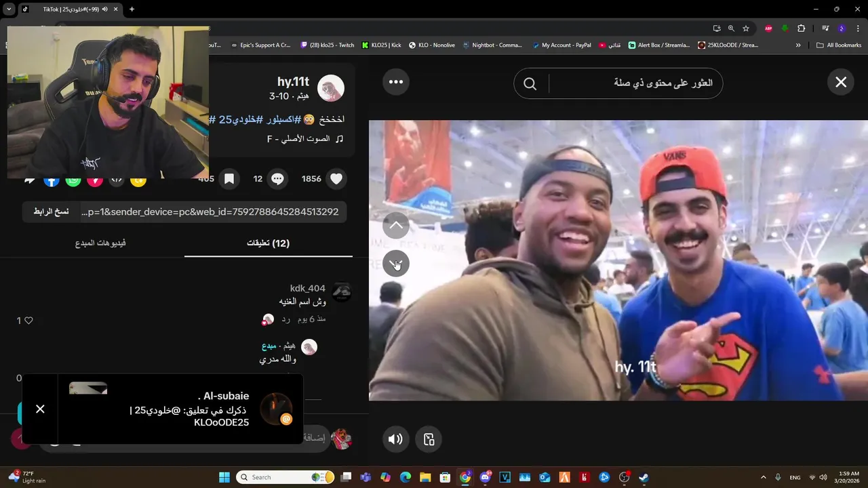
Task: Go to next video with down arrow
Action: pyautogui.click(x=396, y=263)
